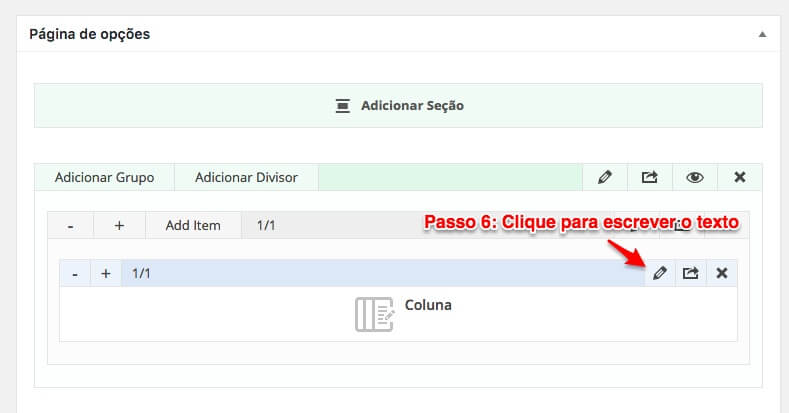
Task: Click the Adicionar Seção button
Action: point(411,105)
